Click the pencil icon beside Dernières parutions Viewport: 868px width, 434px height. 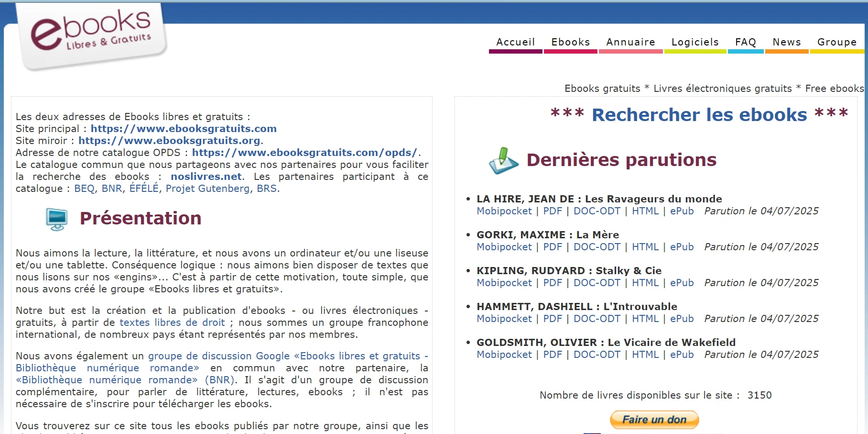tap(503, 160)
